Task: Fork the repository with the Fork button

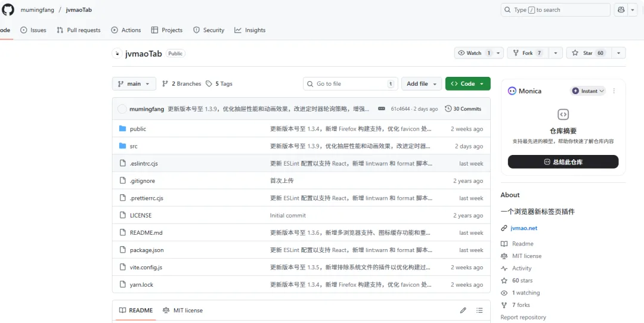Action: point(527,53)
